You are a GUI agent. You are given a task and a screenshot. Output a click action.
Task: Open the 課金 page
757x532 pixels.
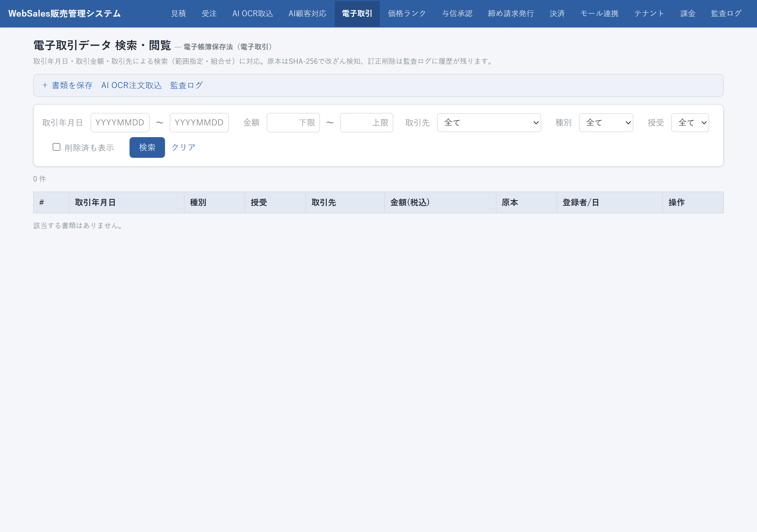pos(688,14)
